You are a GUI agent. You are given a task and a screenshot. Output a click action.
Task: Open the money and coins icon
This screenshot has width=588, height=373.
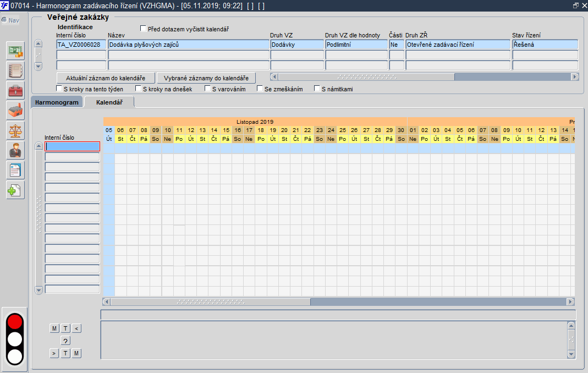coord(15,51)
